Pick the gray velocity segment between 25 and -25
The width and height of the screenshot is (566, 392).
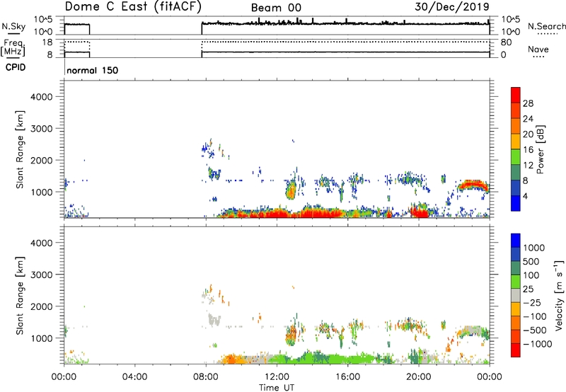pos(516,295)
